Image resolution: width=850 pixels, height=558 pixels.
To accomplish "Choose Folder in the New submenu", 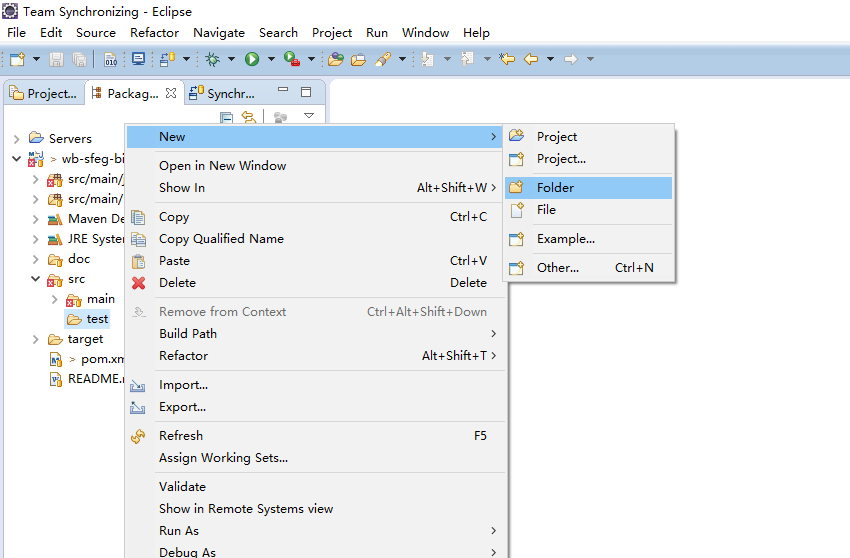I will pyautogui.click(x=588, y=188).
